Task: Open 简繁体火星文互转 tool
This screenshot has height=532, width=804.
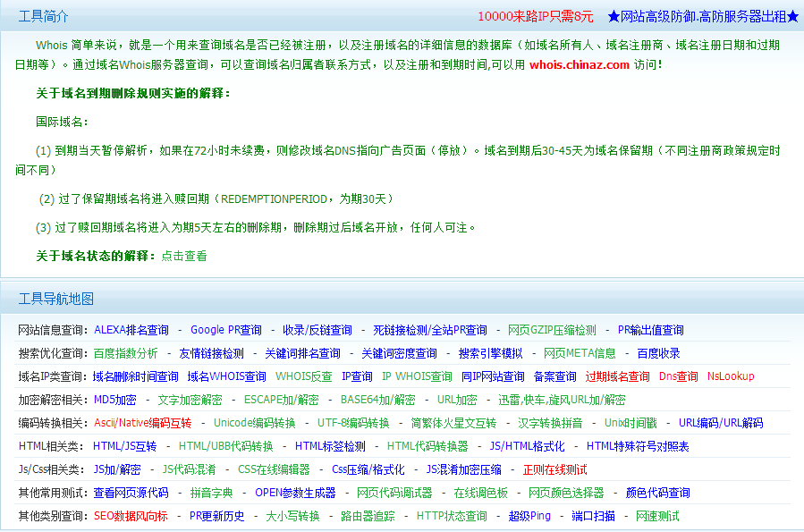Action: click(453, 423)
